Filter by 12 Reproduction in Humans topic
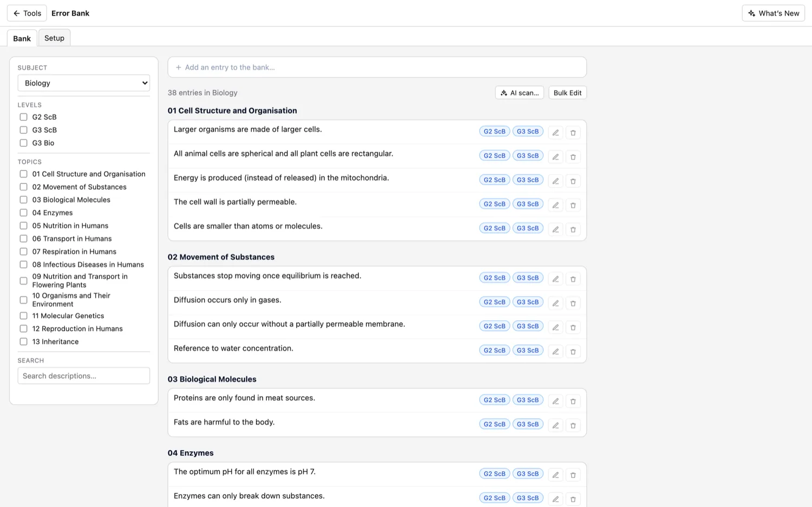The image size is (812, 507). coord(23,328)
